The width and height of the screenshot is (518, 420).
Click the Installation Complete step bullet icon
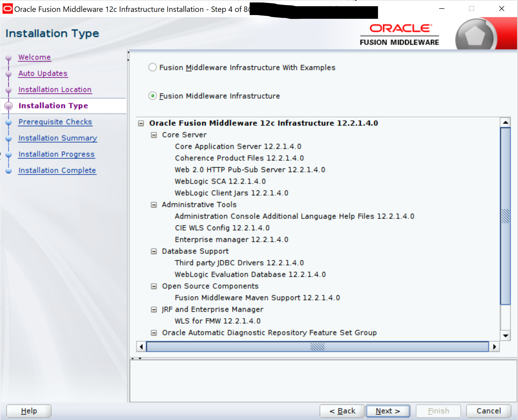coord(9,171)
